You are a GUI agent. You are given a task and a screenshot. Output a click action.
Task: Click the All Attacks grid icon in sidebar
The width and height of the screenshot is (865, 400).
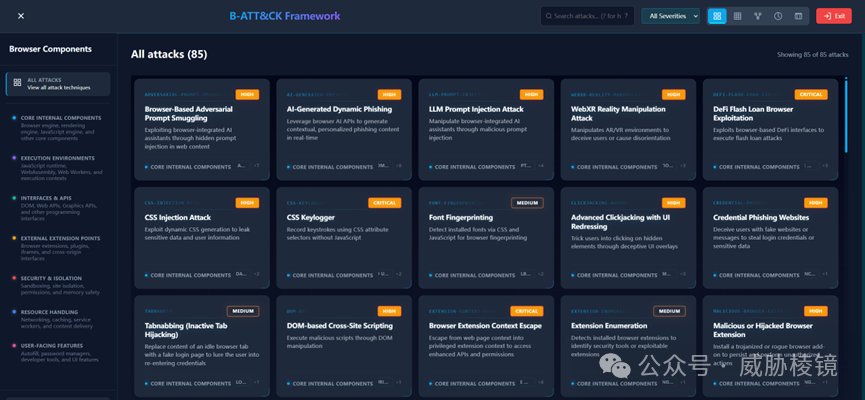17,83
